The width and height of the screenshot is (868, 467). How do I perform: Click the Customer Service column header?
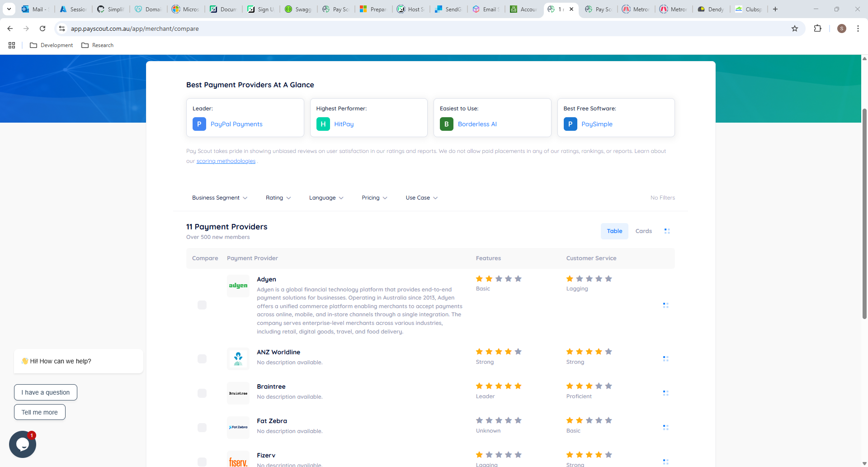pyautogui.click(x=591, y=258)
